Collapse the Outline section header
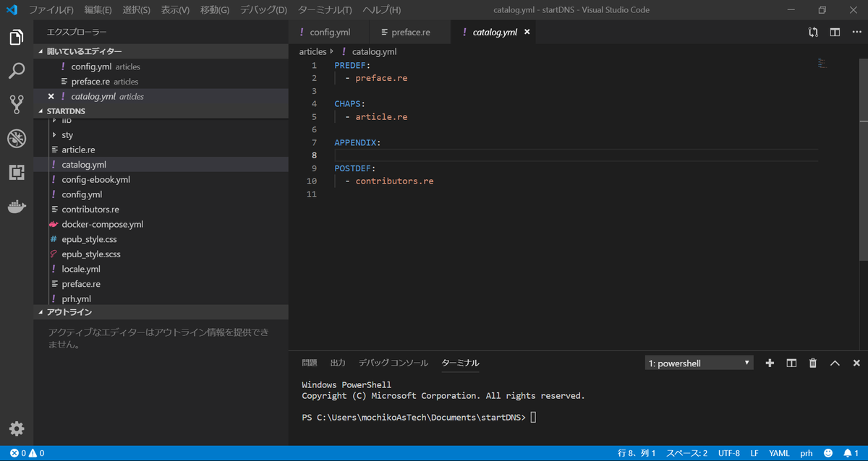Image resolution: width=868 pixels, height=461 pixels. [x=161, y=312]
